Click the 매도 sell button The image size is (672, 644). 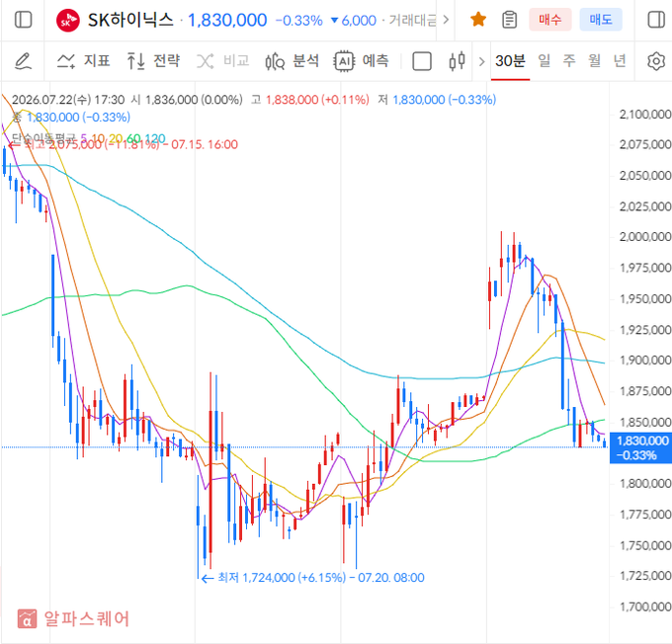[x=601, y=20]
